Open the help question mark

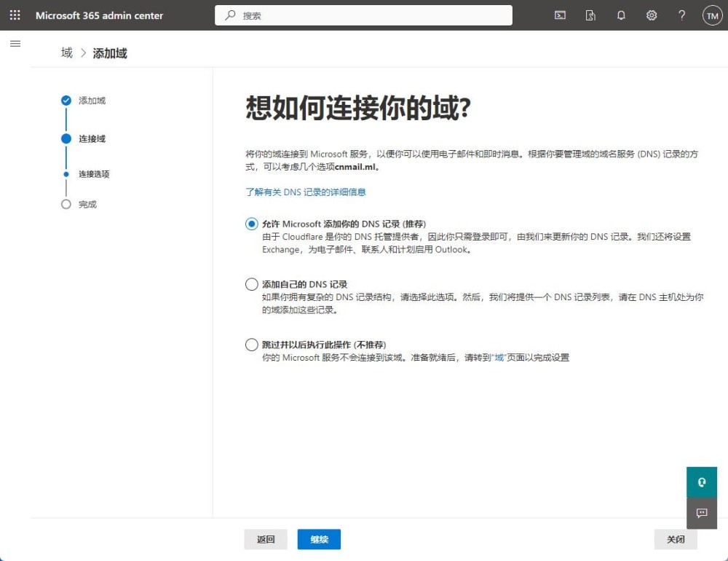tap(681, 15)
